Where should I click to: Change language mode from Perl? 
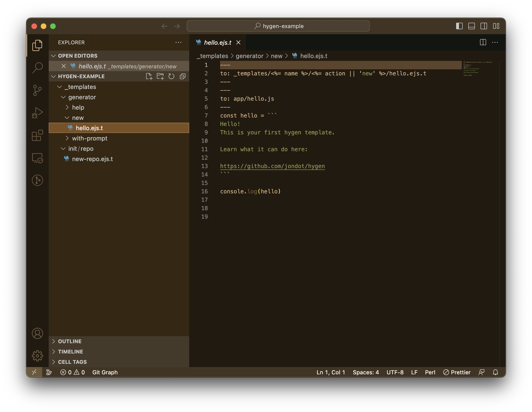click(x=430, y=372)
